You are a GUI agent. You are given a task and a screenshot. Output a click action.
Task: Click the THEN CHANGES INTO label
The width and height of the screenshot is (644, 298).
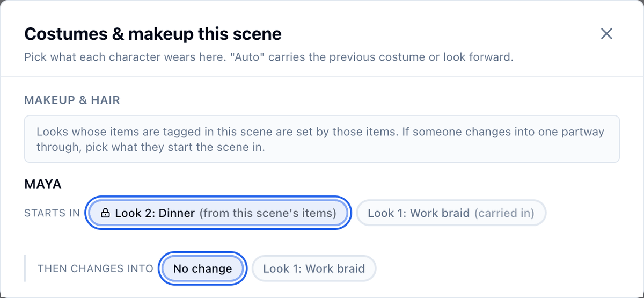(x=96, y=268)
